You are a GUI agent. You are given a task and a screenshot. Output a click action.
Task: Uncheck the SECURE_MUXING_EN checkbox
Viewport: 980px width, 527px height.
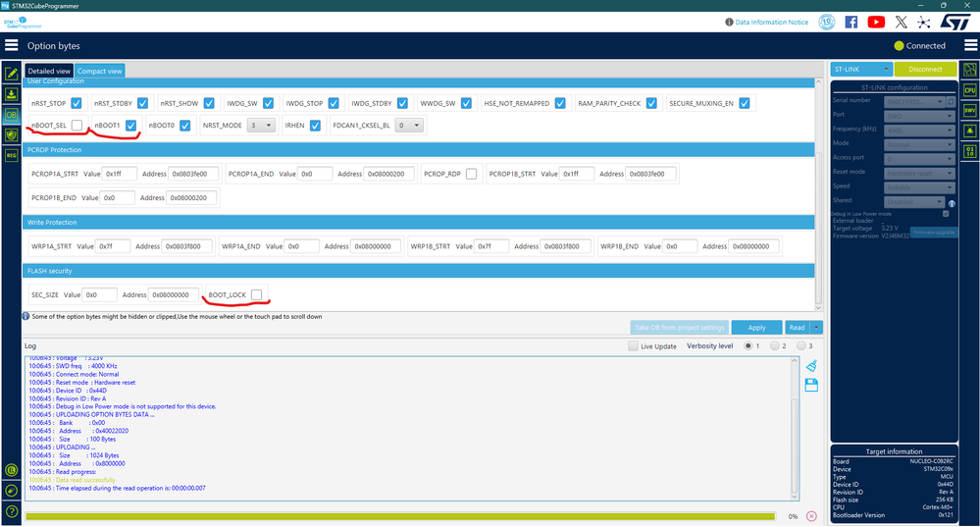tap(745, 103)
